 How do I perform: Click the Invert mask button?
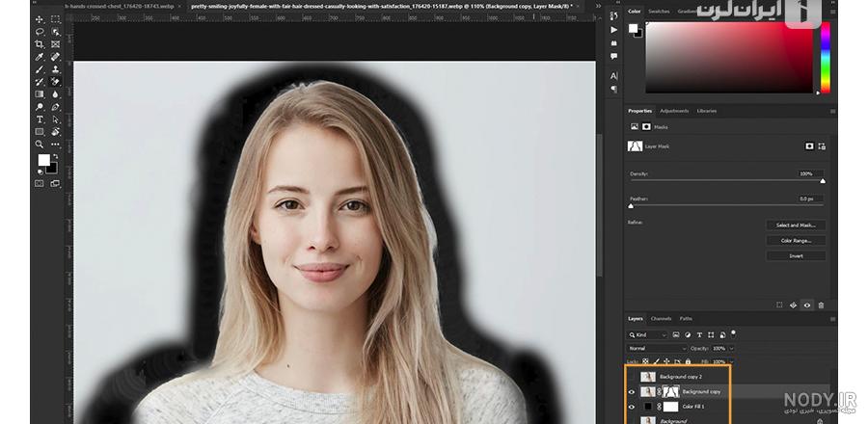(796, 256)
